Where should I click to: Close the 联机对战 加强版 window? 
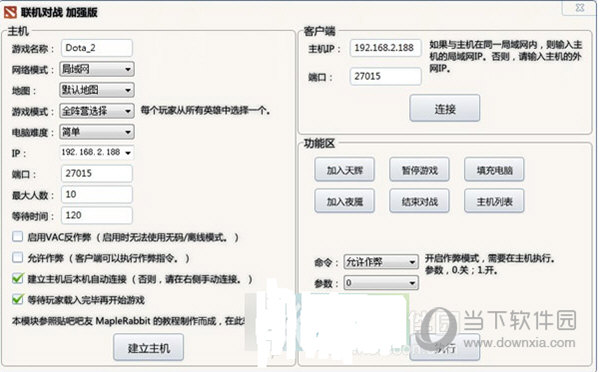[580, 8]
